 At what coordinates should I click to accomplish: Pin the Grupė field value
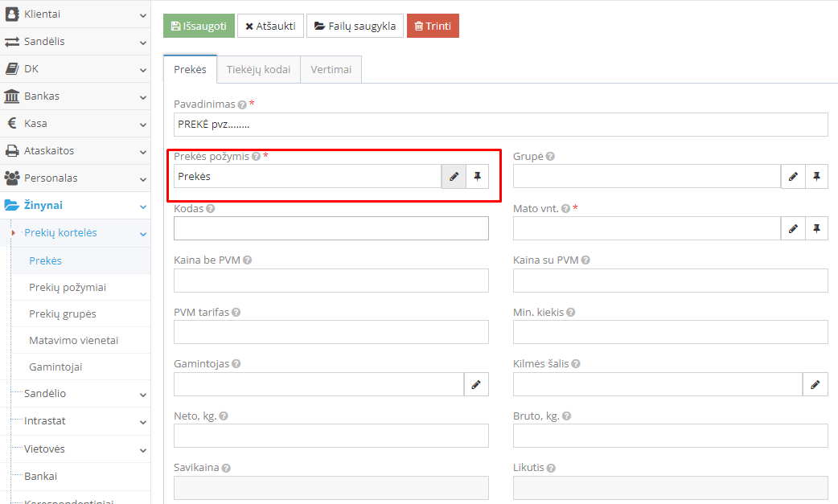tap(816, 177)
